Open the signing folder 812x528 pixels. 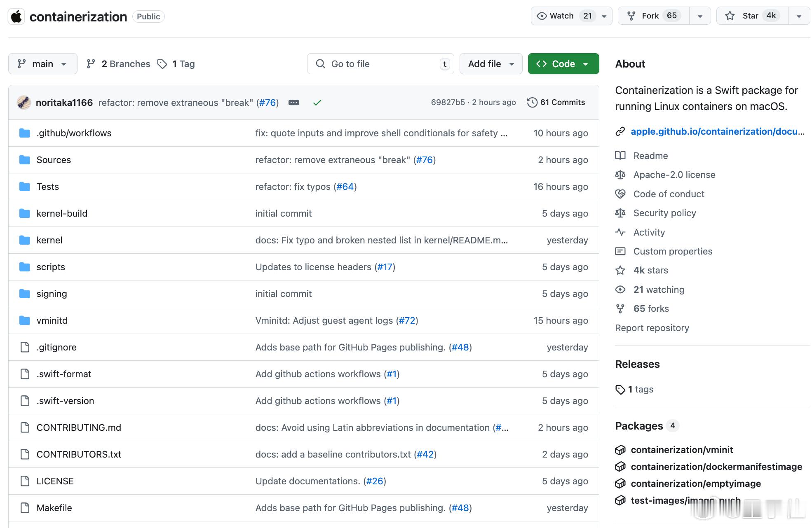tap(52, 294)
